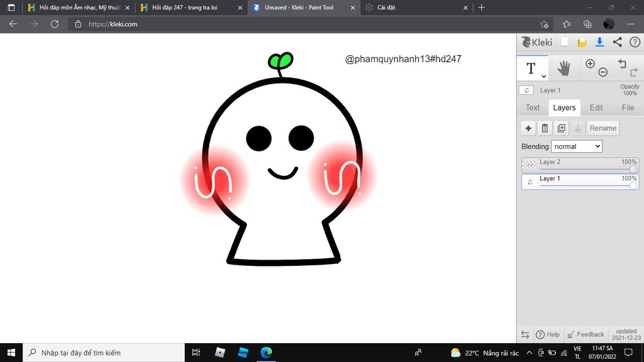
Task: Click the Windows search box
Action: (x=104, y=353)
